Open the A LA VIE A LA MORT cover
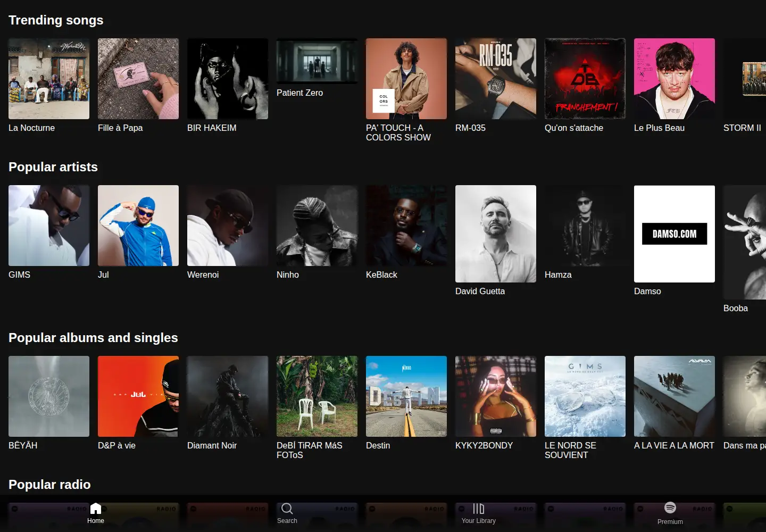Screen dimensions: 766x532 (675, 396)
